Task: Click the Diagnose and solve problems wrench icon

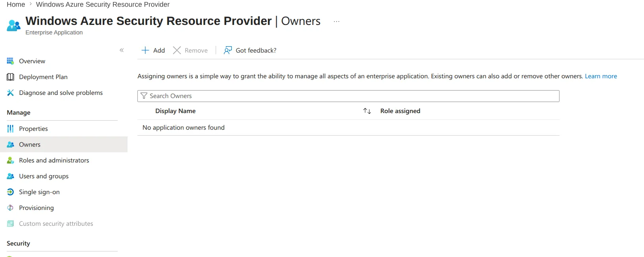Action: point(10,93)
